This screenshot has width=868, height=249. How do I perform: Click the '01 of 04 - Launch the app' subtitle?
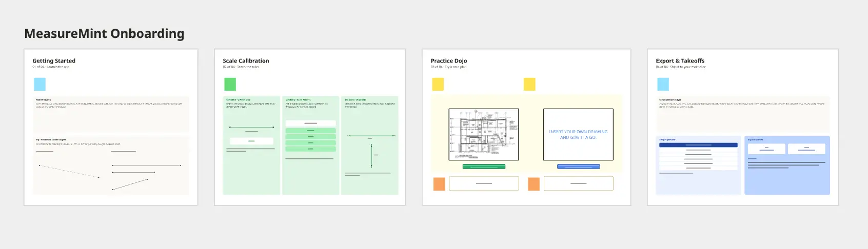pyautogui.click(x=51, y=67)
